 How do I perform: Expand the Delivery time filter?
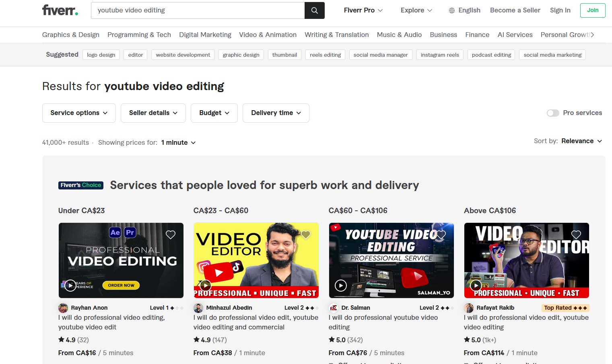[x=276, y=113]
